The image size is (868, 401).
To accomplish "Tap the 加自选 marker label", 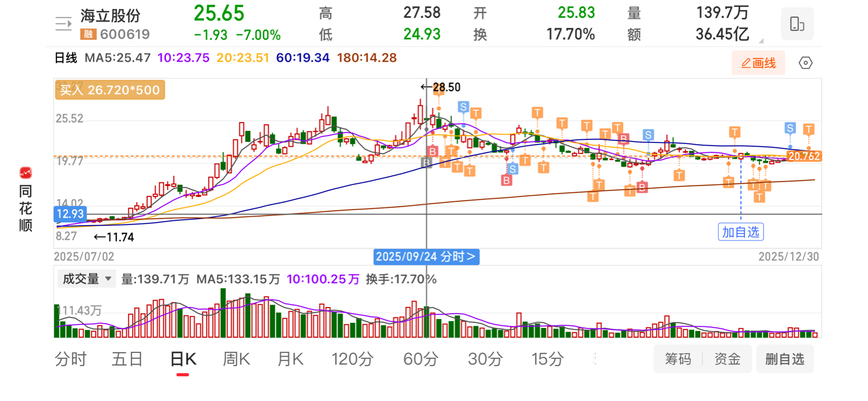I will 741,232.
